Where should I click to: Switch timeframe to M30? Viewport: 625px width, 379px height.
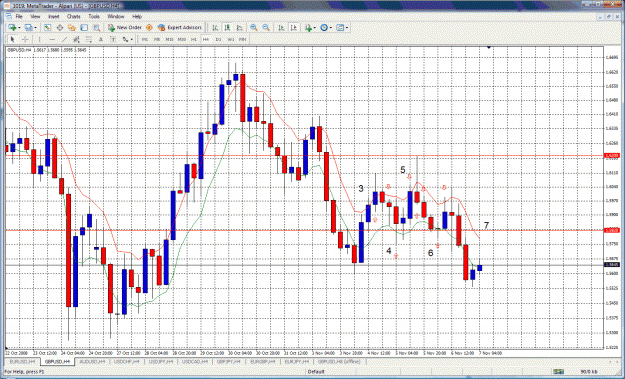[x=182, y=39]
